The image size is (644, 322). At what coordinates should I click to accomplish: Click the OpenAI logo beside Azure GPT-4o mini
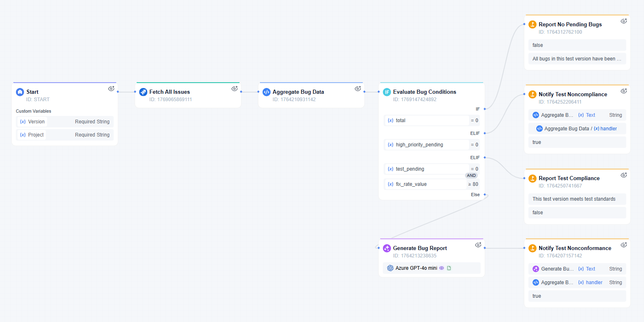coord(390,268)
